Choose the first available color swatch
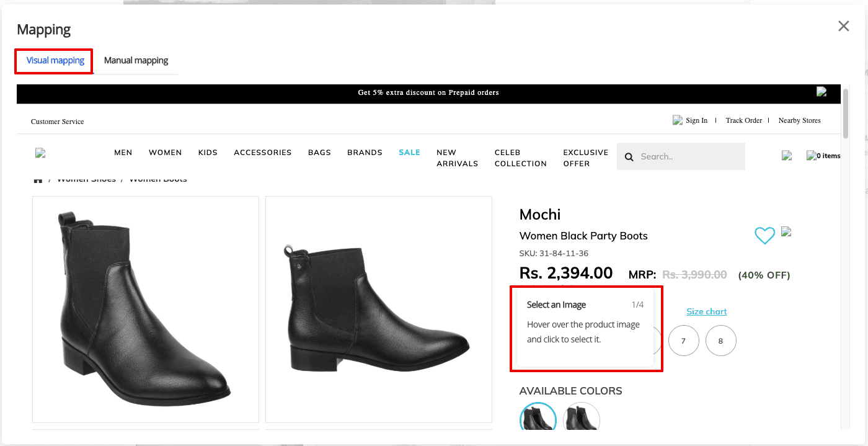This screenshot has width=868, height=446. tap(538, 417)
